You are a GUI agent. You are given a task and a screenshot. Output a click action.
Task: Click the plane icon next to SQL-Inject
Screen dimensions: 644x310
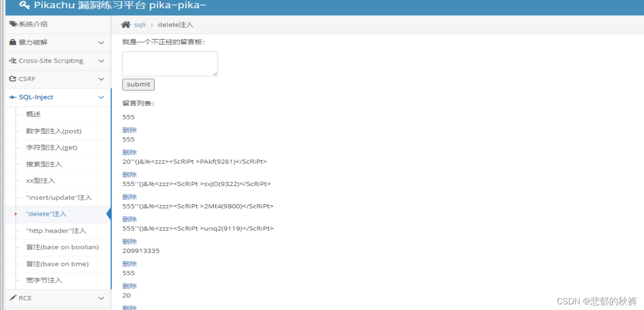pos(12,97)
